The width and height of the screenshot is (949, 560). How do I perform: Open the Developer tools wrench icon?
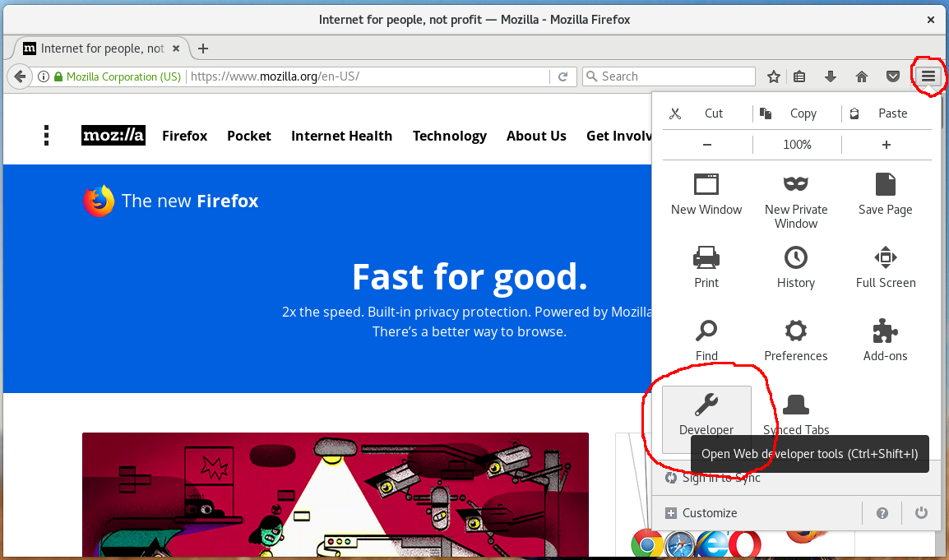[706, 405]
